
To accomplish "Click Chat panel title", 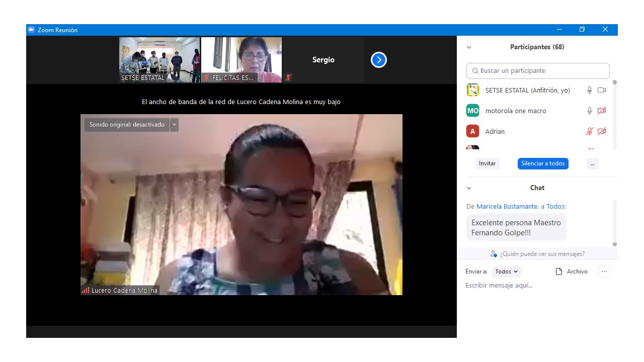I will tap(537, 188).
